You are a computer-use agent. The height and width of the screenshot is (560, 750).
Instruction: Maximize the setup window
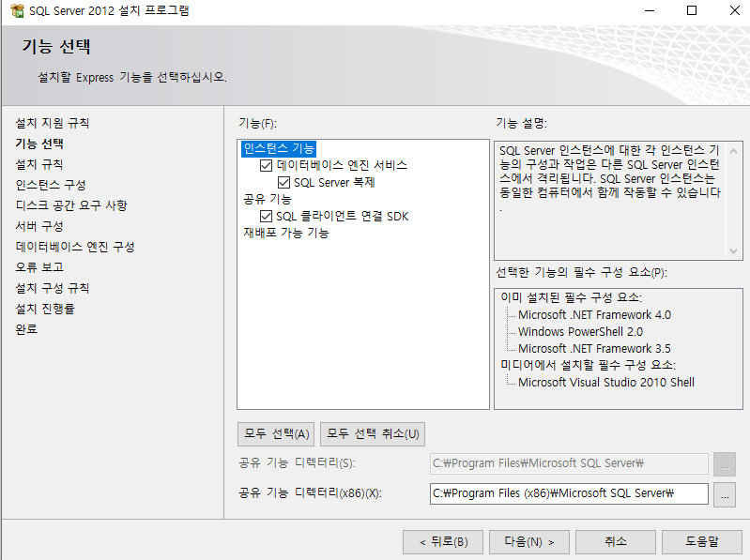692,10
